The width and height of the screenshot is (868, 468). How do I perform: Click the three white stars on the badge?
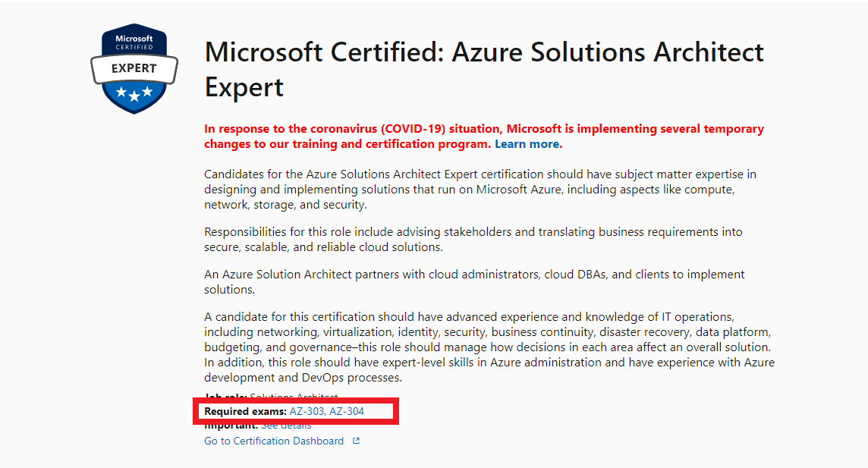134,93
